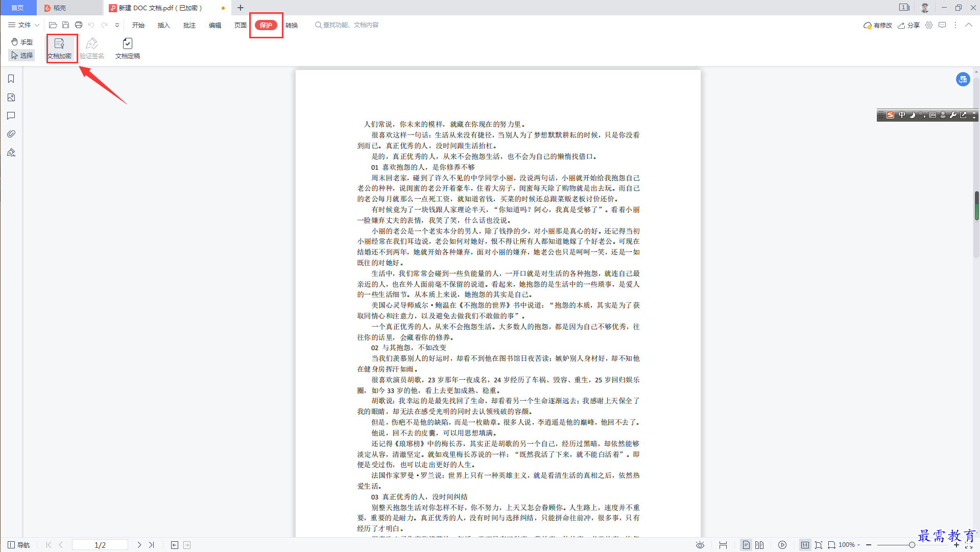Screen dimensions: 980x552
Task: Click the window layout counter icon
Action: coord(904,8)
